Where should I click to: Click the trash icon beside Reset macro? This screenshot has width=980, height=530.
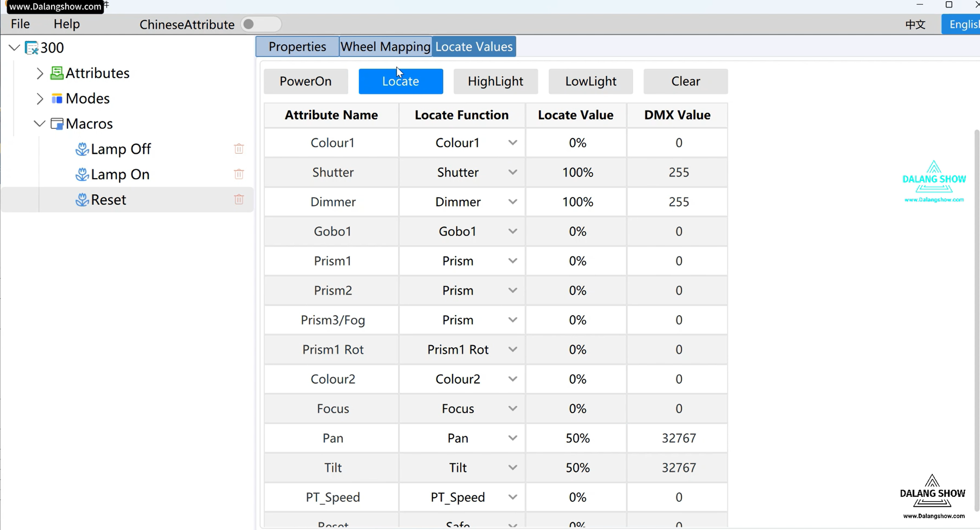point(239,199)
